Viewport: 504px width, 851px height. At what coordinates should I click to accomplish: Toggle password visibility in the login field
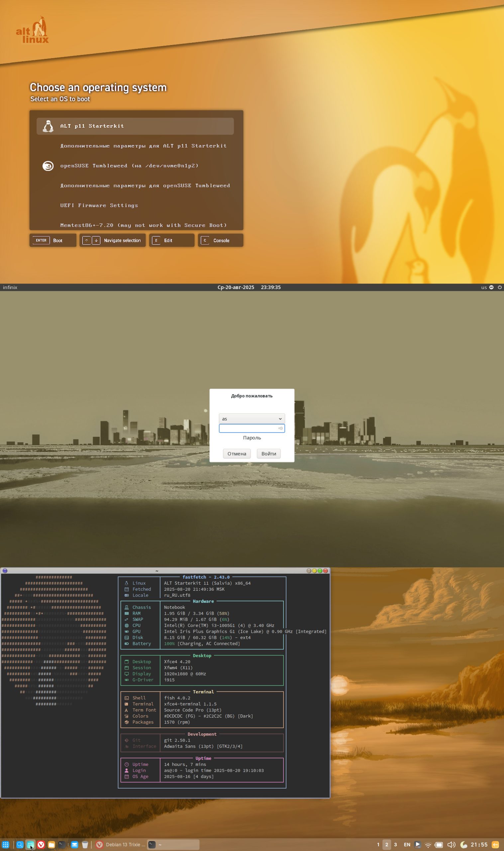280,428
